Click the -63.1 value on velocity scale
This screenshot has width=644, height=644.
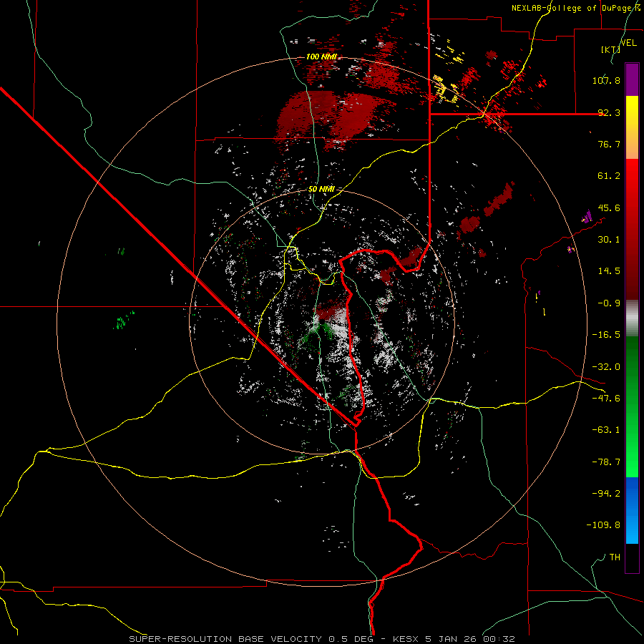pyautogui.click(x=606, y=430)
